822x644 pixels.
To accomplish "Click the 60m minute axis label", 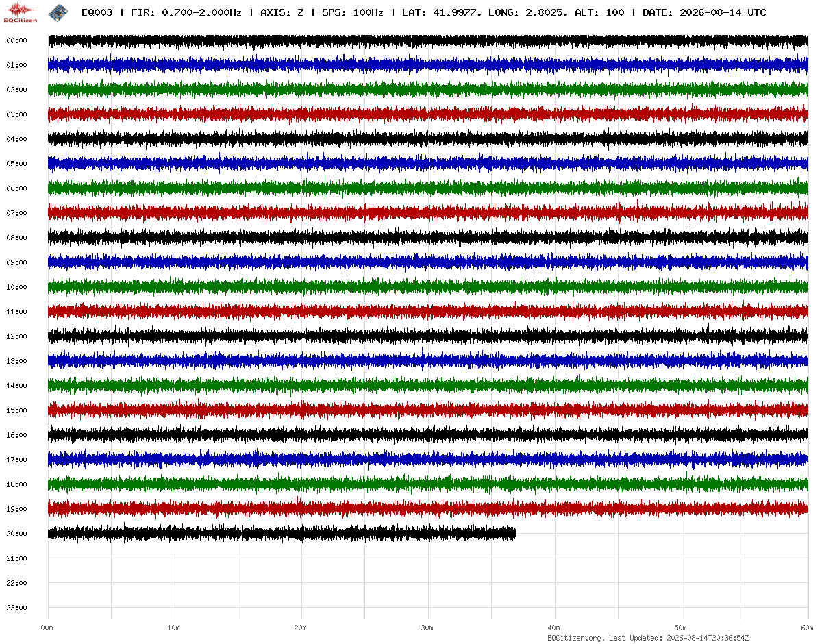I will pos(808,628).
